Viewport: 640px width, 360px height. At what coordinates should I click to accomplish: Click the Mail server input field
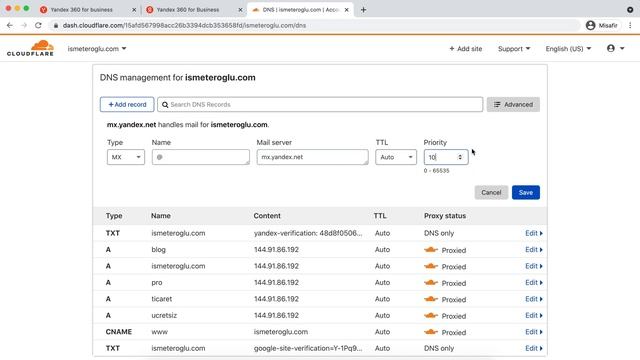312,157
